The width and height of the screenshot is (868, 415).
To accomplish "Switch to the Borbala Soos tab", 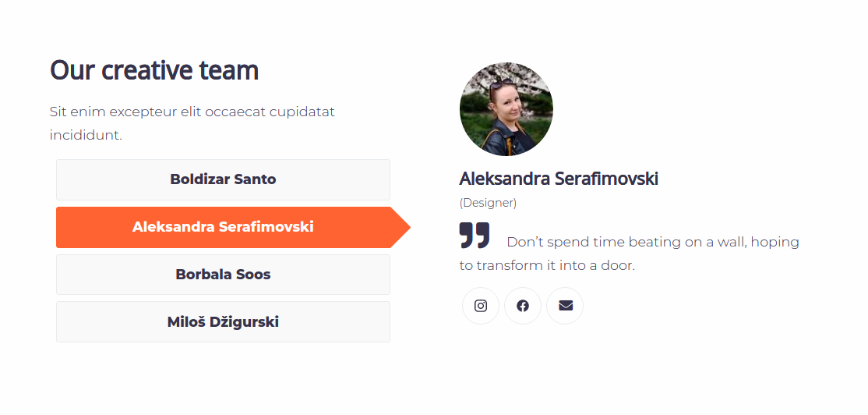I will [x=223, y=275].
